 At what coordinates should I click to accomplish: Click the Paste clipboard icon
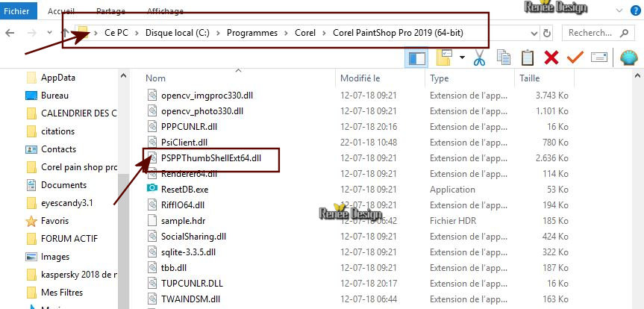click(x=528, y=57)
